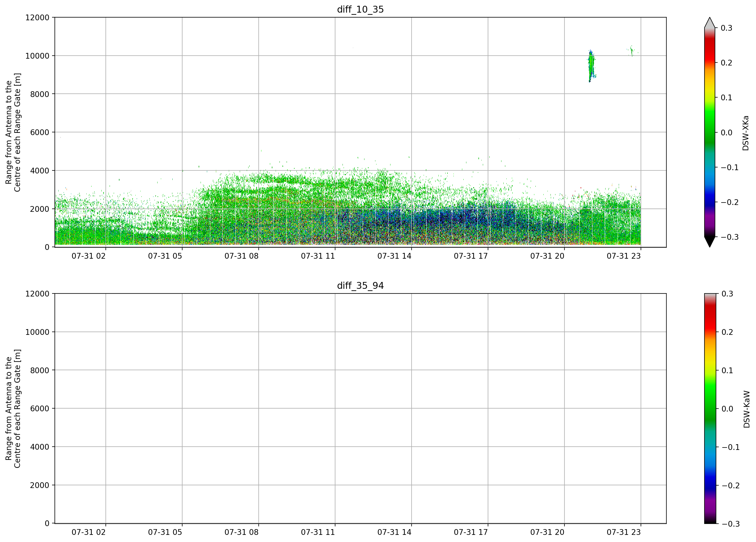
Task: Click the 0.3 tick on DSW-KaW colorbar
Action: [x=727, y=294]
